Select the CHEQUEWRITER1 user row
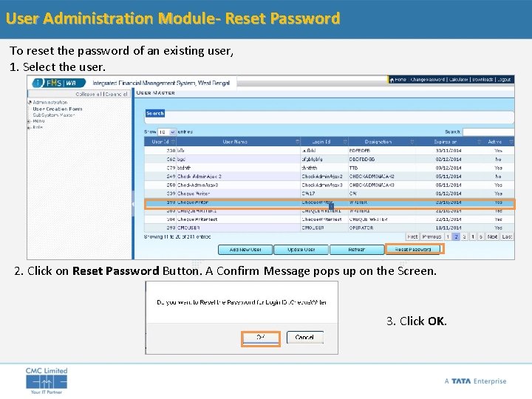This screenshot has width=532, height=399. point(329,211)
